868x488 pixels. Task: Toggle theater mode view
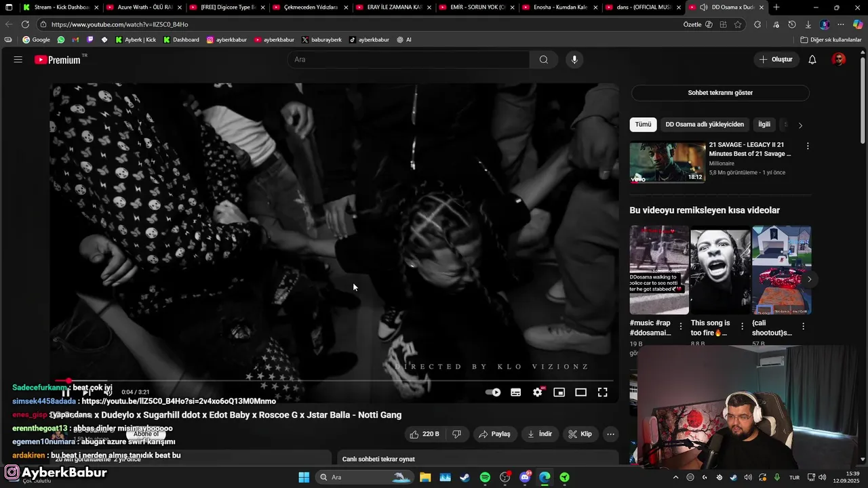[580, 392]
